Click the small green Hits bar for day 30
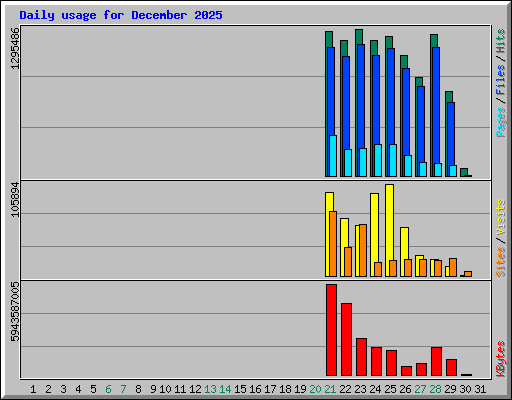 click(x=464, y=171)
